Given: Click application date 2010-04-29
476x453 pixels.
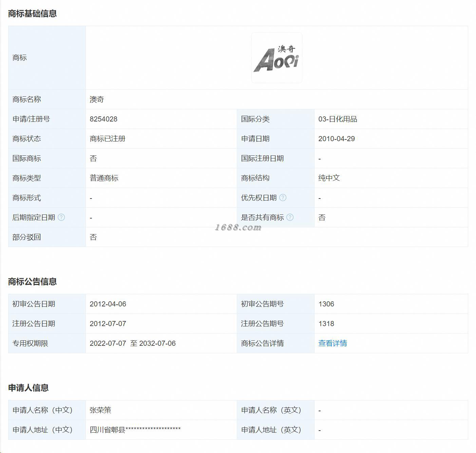Looking at the screenshot, I should point(337,139).
